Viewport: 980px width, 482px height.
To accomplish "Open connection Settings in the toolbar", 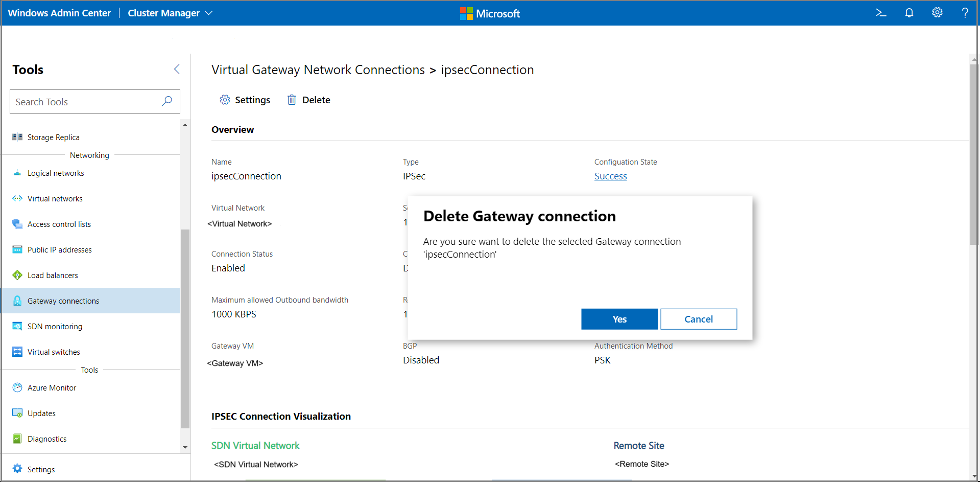I will pyautogui.click(x=245, y=100).
